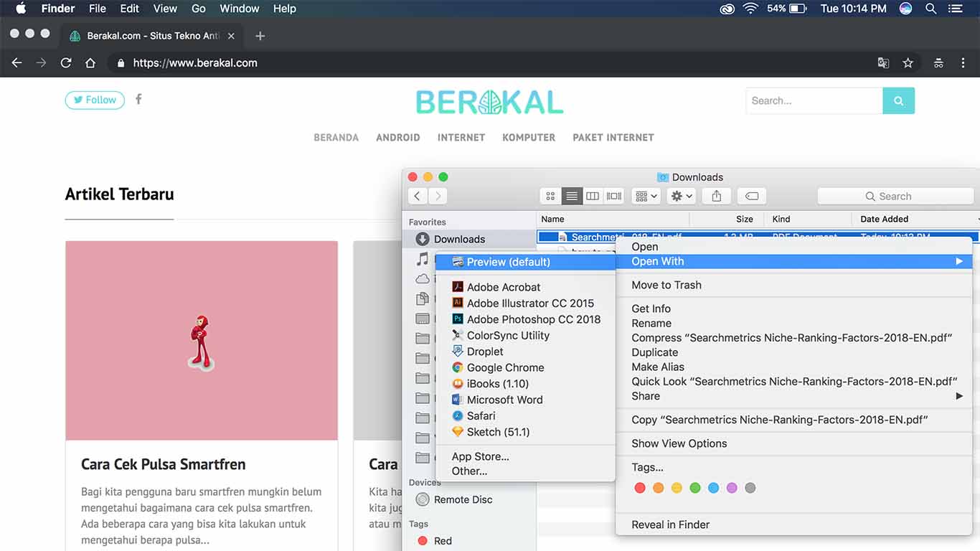Open the KOMPUTER navigation link

click(529, 138)
